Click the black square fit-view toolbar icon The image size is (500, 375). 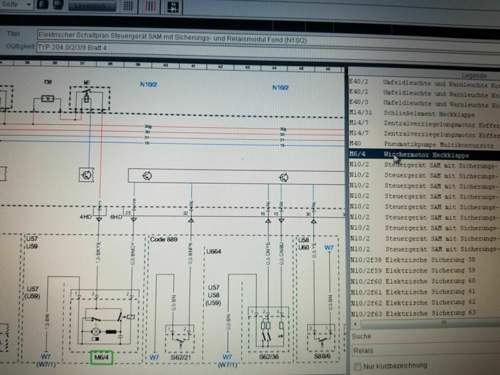(x=173, y=6)
